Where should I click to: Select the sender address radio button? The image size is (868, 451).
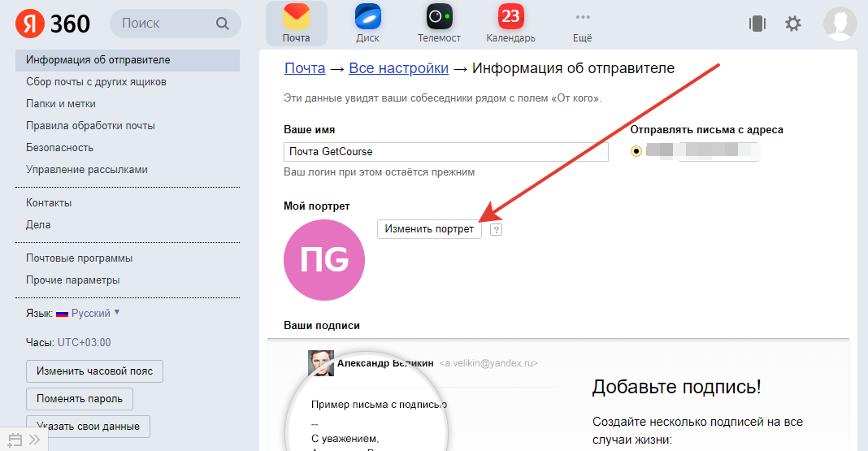click(x=636, y=151)
